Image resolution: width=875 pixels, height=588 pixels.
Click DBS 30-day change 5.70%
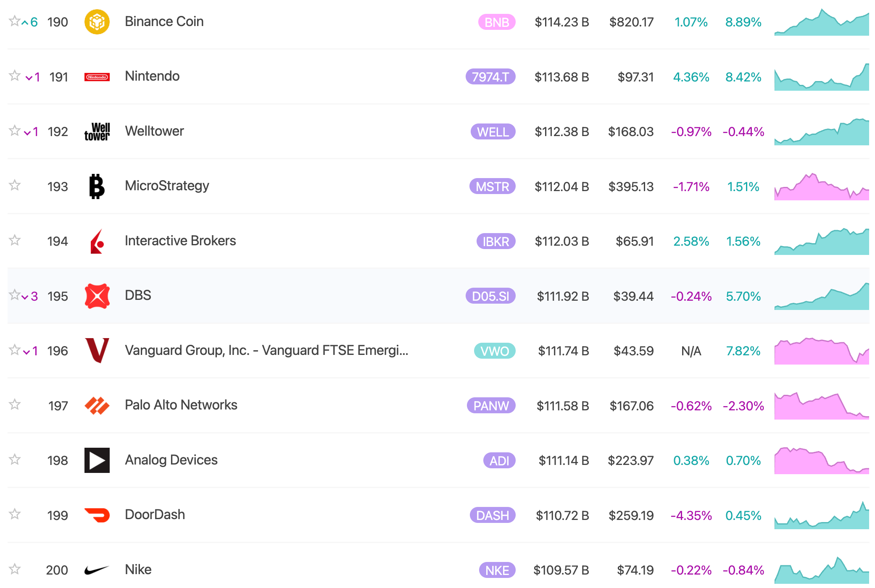point(743,296)
